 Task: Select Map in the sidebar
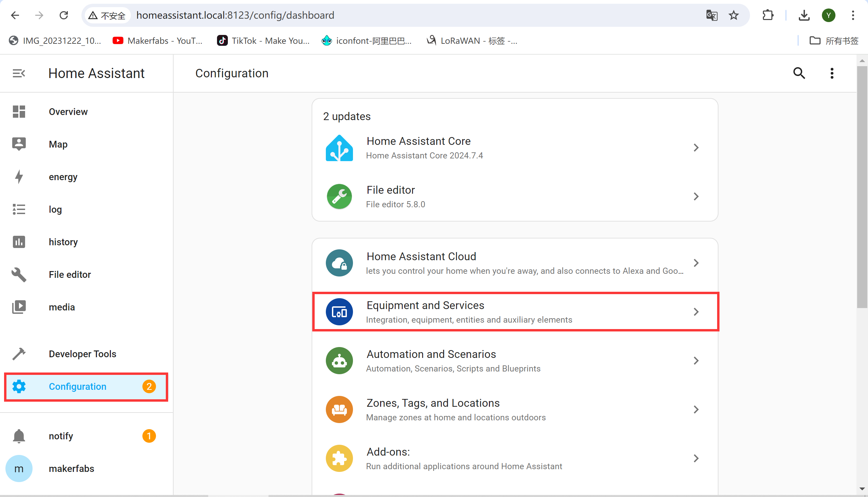(x=86, y=144)
